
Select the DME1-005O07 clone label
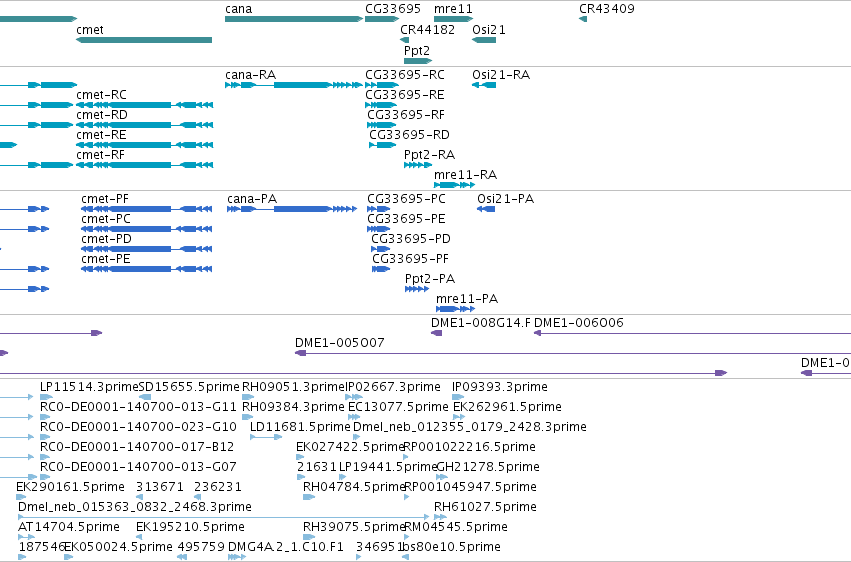click(340, 343)
